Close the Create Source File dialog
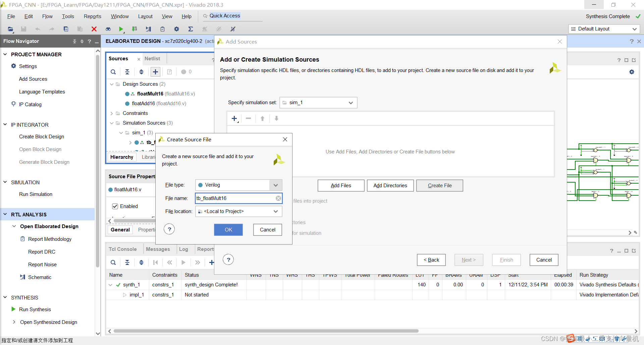 coord(285,139)
